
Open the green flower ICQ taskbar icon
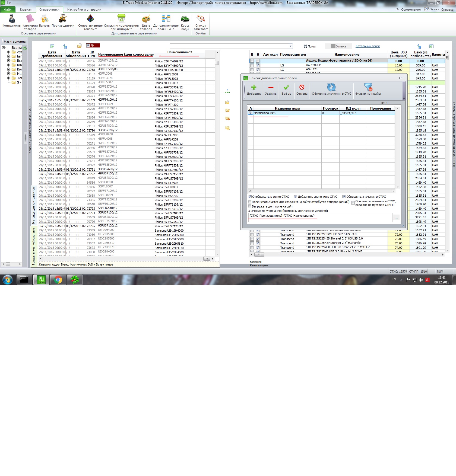pos(75,280)
